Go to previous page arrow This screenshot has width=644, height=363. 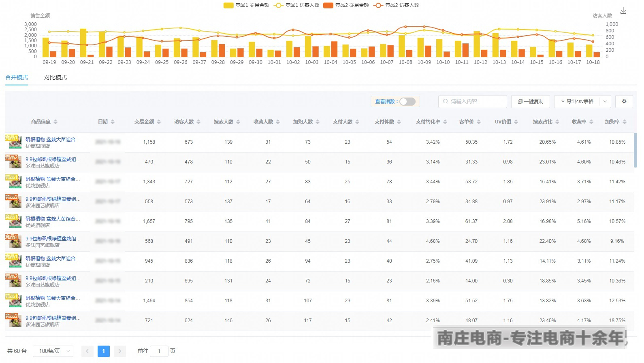point(87,351)
